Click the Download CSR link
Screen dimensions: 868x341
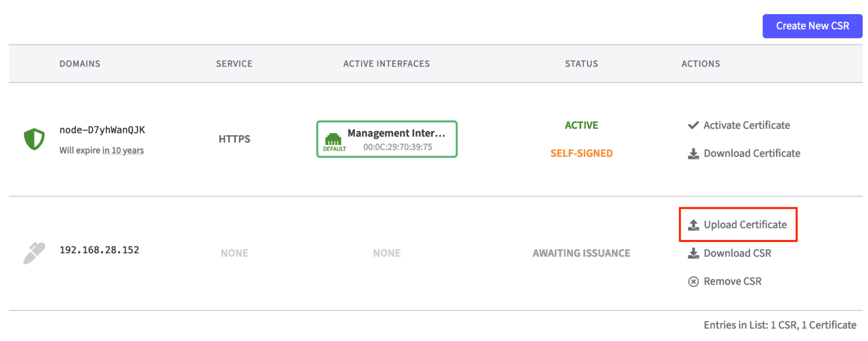(737, 253)
